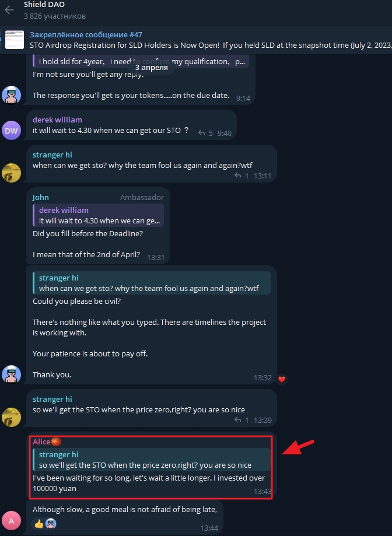392x536 pixels.
Task: Open John's profile from his sender name
Action: tap(41, 197)
